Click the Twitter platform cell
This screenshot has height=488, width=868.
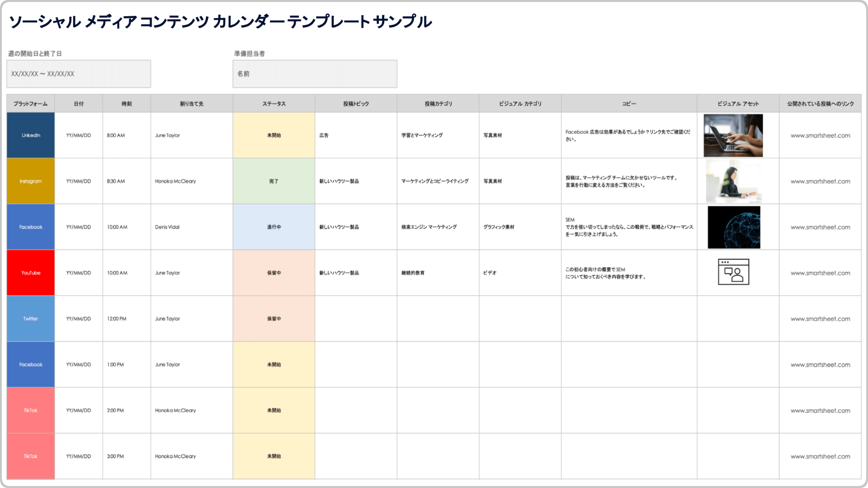[x=31, y=319]
